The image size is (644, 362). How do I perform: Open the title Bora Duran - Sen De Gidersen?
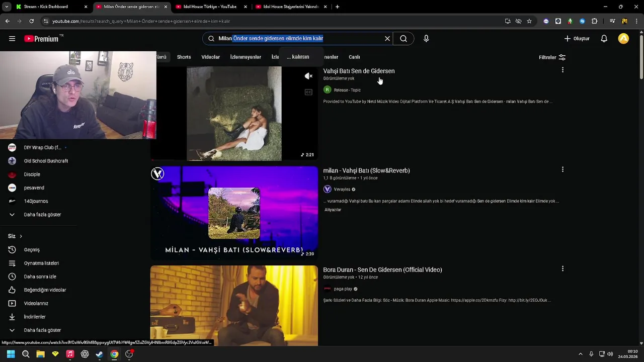click(x=382, y=270)
